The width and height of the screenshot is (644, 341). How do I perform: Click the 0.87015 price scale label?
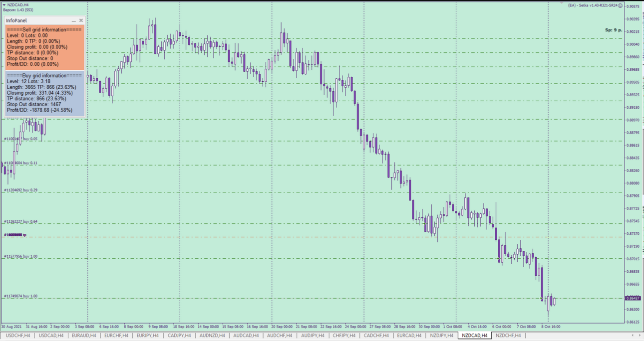click(633, 259)
